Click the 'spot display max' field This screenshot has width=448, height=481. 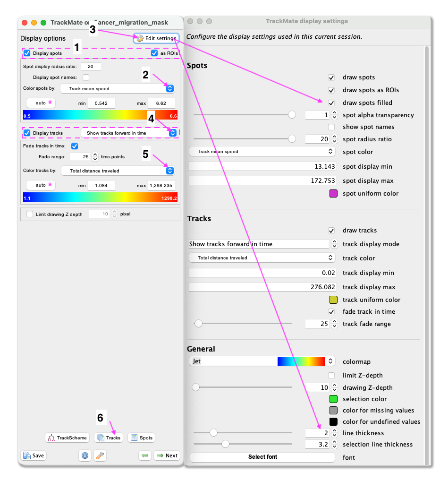pos(262,180)
